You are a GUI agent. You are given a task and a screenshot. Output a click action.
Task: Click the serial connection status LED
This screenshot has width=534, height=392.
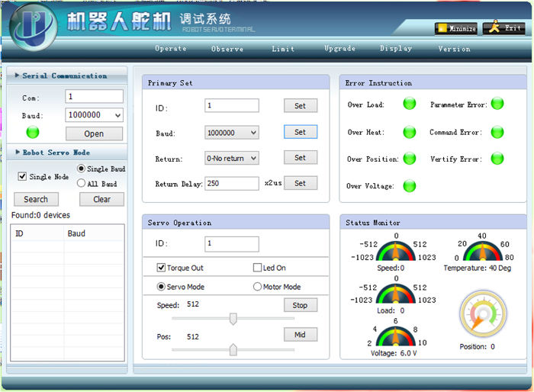tap(33, 133)
